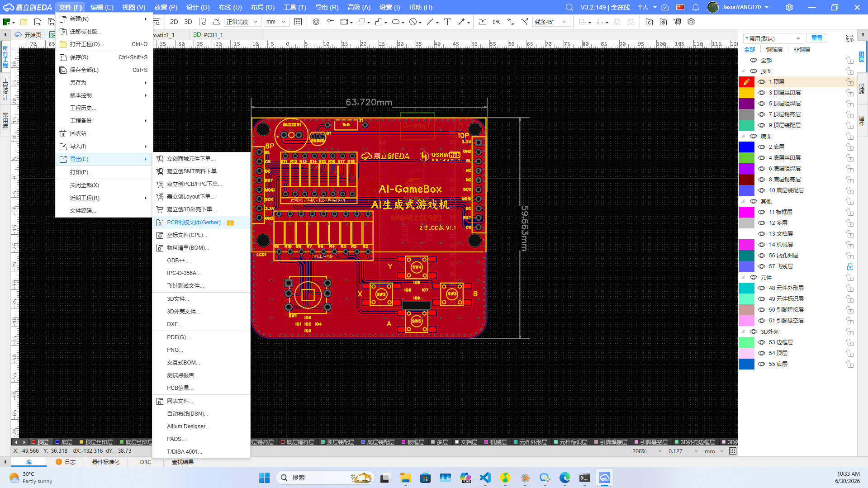
Task: Collapse the 底面 layer group
Action: (743, 136)
